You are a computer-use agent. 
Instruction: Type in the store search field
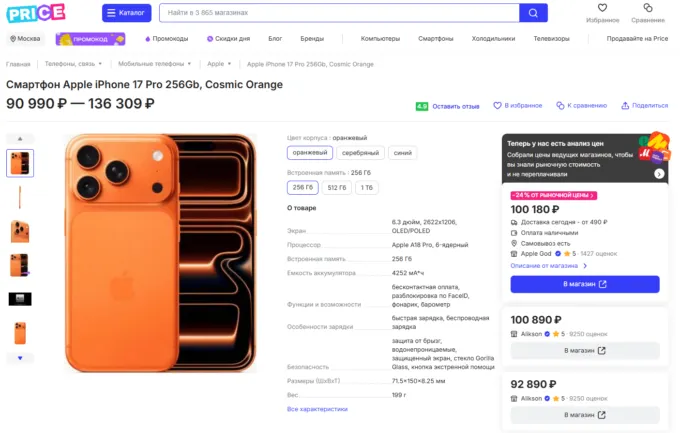tap(338, 13)
